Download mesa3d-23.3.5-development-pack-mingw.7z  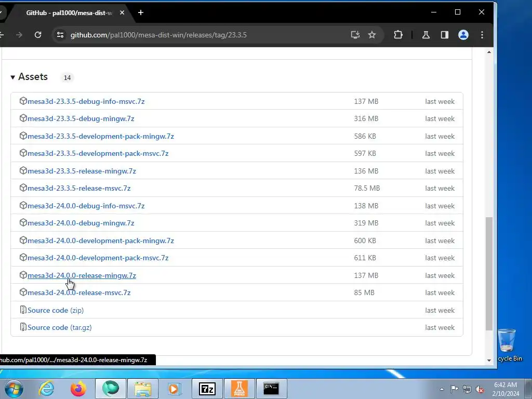100,137
